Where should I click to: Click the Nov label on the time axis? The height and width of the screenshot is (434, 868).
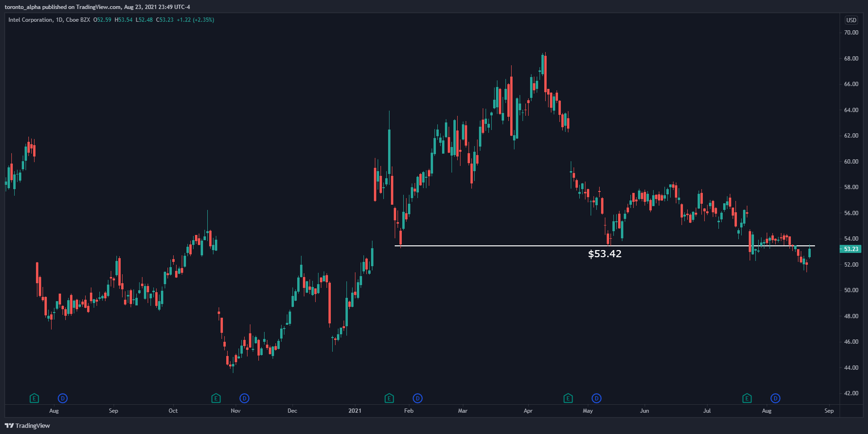[x=236, y=411]
